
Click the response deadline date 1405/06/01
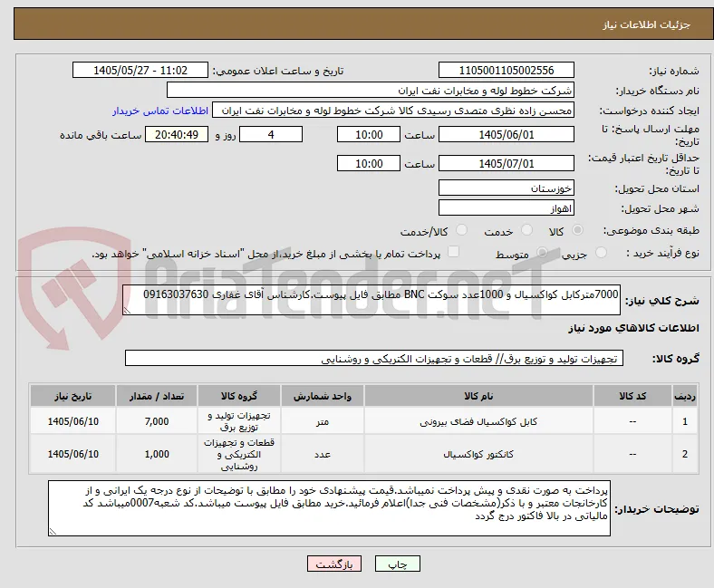click(506, 134)
